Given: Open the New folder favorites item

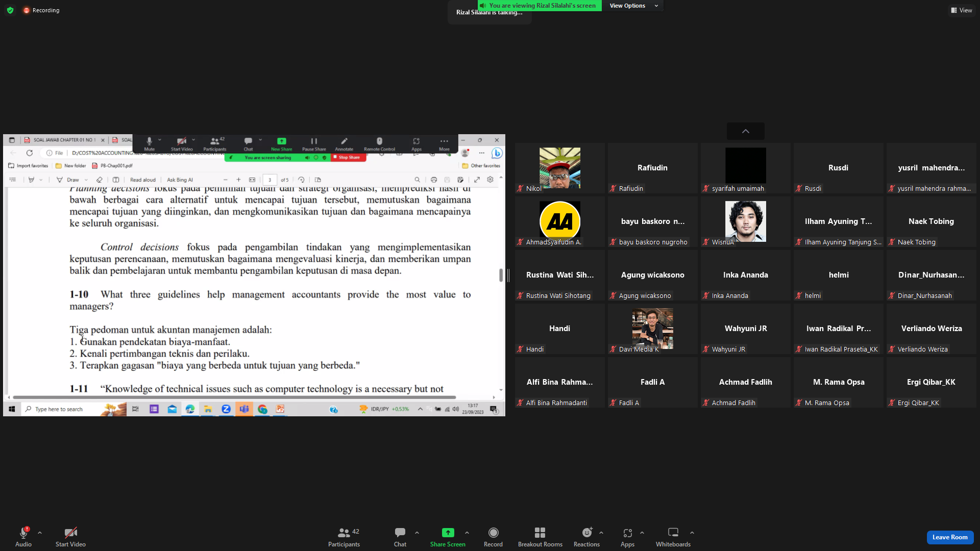Looking at the screenshot, I should [x=71, y=166].
